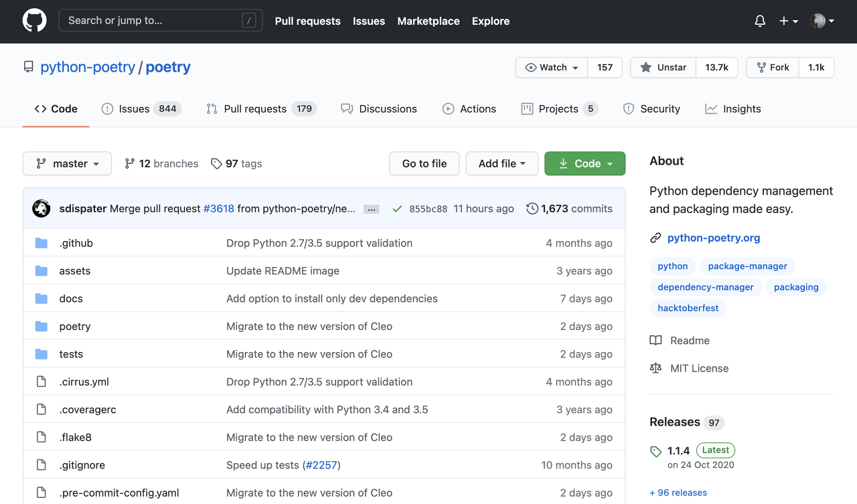Open commit hash 855bc88

(428, 209)
